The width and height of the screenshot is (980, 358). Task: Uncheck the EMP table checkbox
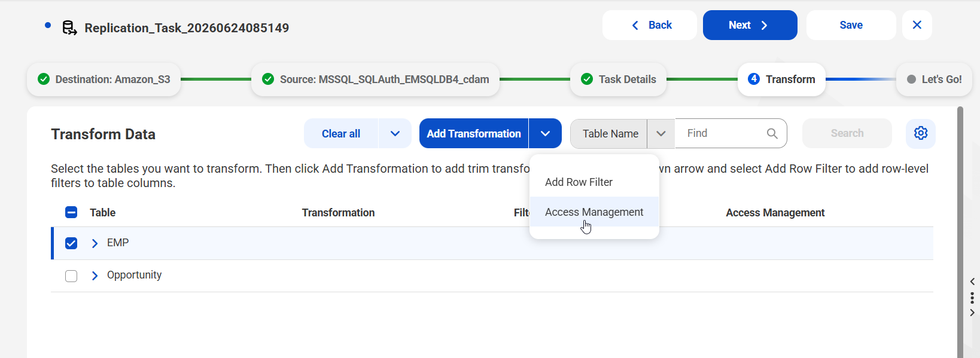tap(71, 243)
